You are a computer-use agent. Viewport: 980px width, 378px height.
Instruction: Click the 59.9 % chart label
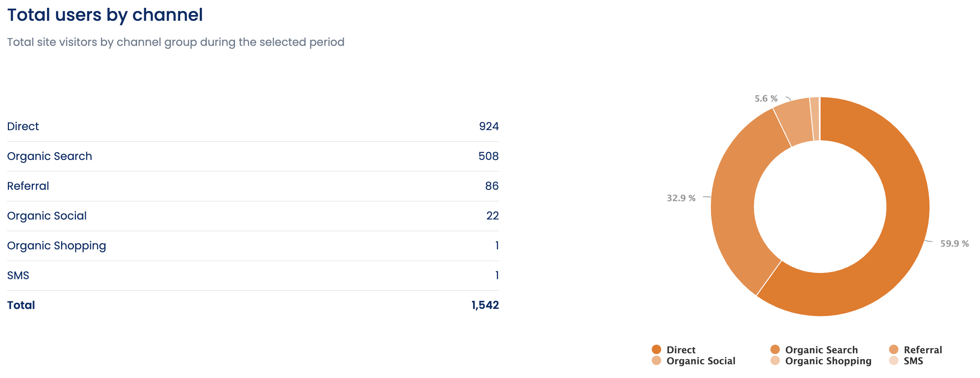[x=955, y=244]
